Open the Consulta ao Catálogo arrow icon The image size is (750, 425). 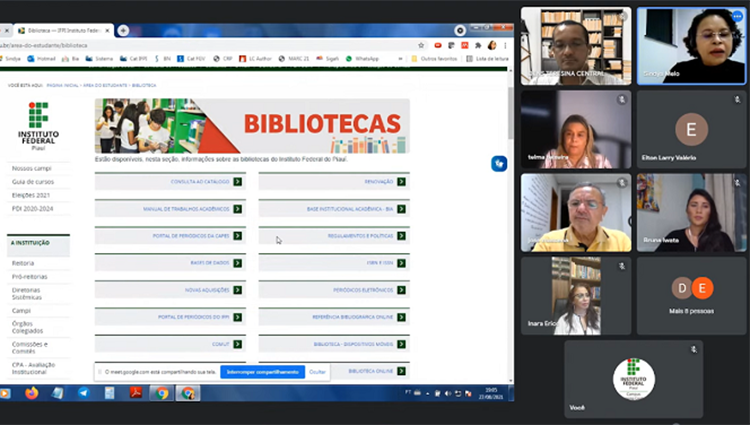coord(238,182)
